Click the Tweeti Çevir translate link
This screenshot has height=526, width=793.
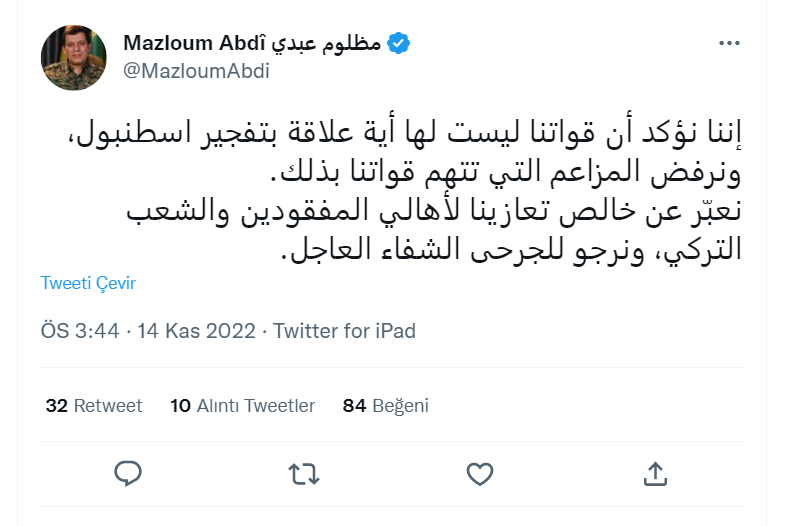coord(88,283)
